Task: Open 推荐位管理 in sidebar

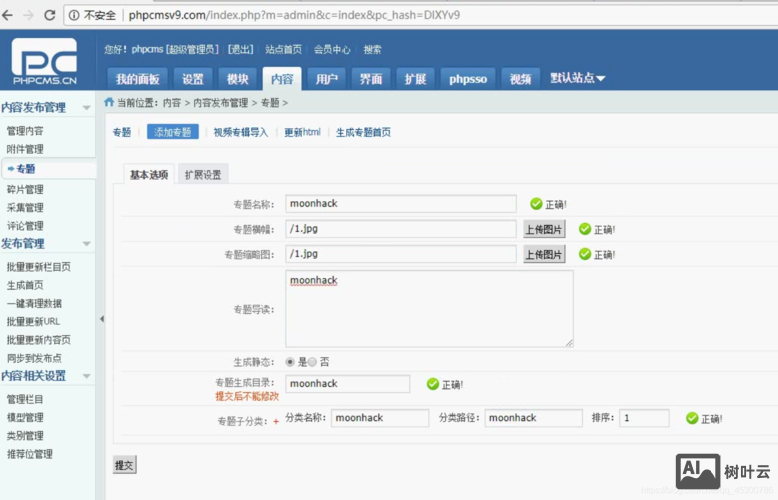Action: pyautogui.click(x=30, y=454)
